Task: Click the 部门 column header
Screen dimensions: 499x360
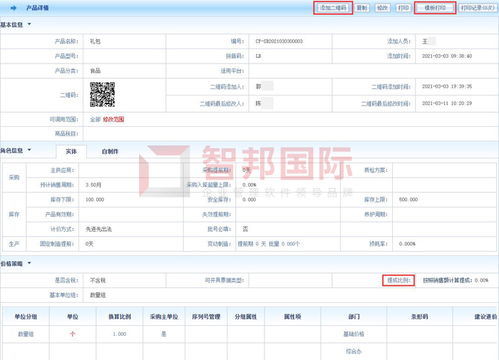Action: 354,317
